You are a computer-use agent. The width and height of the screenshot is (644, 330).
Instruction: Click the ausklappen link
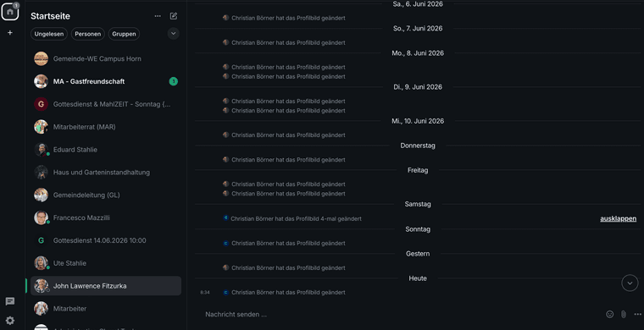pyautogui.click(x=618, y=218)
